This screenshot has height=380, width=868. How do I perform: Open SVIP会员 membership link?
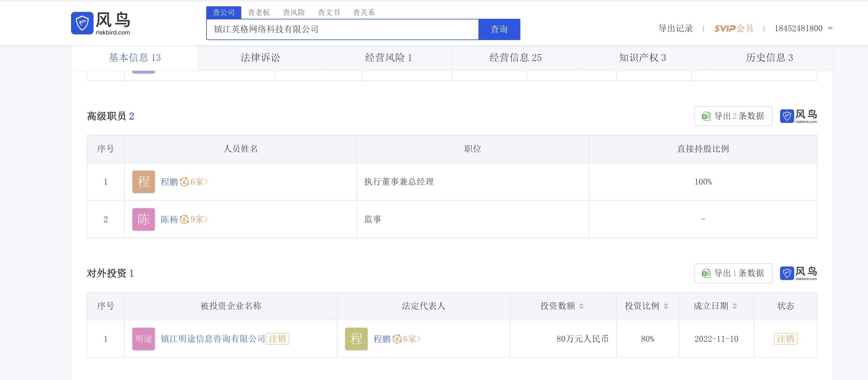coord(733,29)
